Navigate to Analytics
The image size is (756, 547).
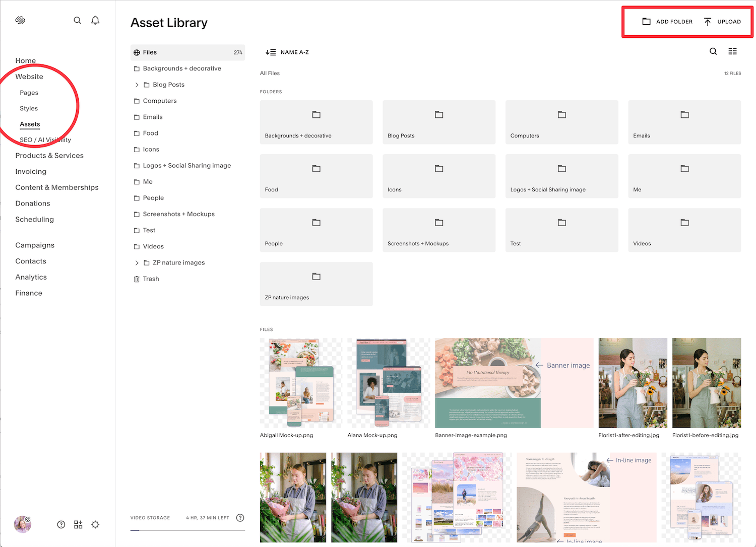click(x=31, y=277)
